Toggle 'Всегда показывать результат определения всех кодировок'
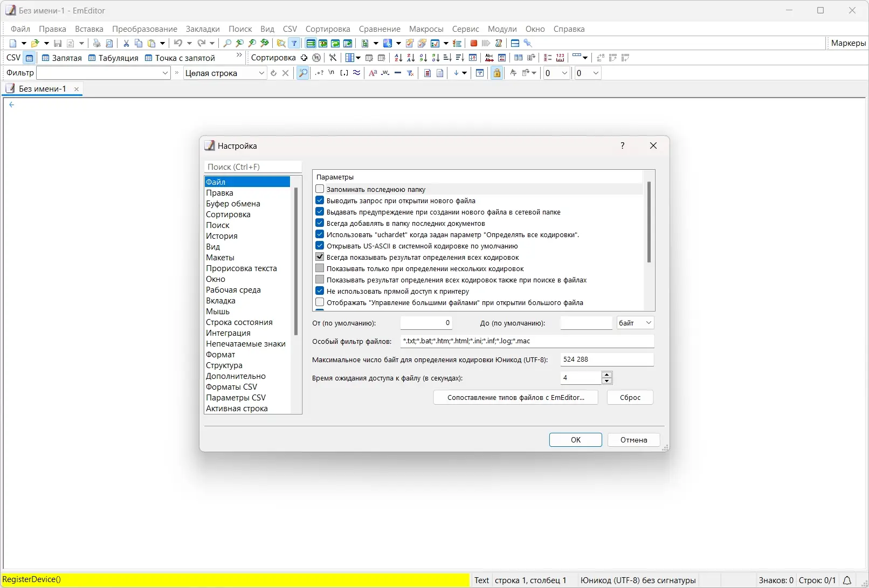 click(320, 257)
